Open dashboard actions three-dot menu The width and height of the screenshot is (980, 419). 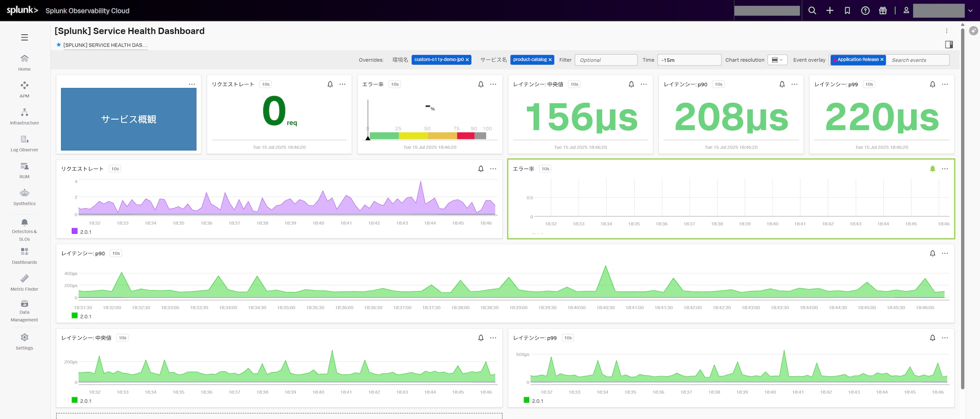click(x=947, y=31)
